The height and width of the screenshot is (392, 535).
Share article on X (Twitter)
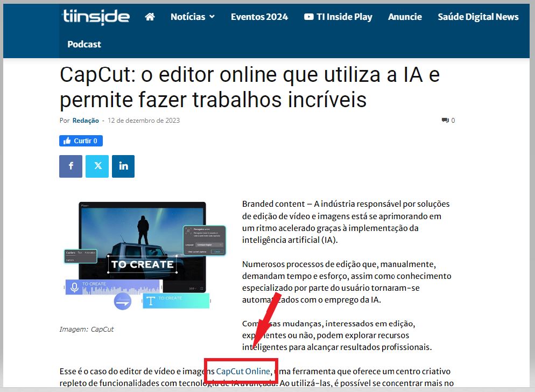tap(97, 166)
